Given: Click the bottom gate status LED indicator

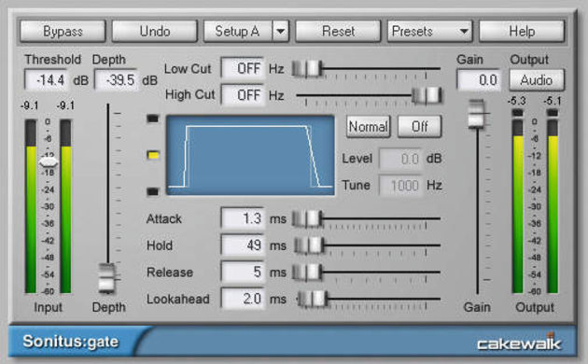Looking at the screenshot, I should 153,191.
